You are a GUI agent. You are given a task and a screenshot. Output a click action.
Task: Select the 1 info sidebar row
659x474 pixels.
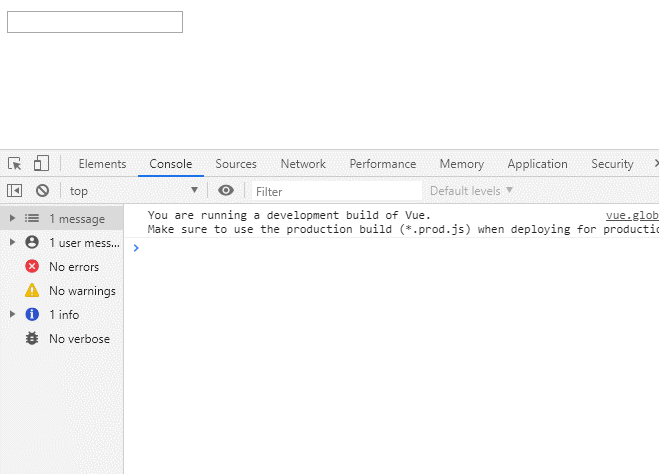point(62,314)
